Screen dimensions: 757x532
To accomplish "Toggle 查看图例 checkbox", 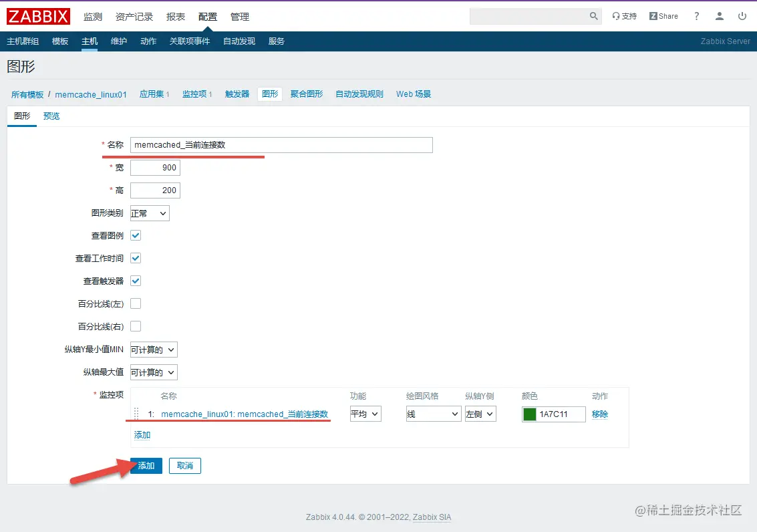I will [x=136, y=235].
